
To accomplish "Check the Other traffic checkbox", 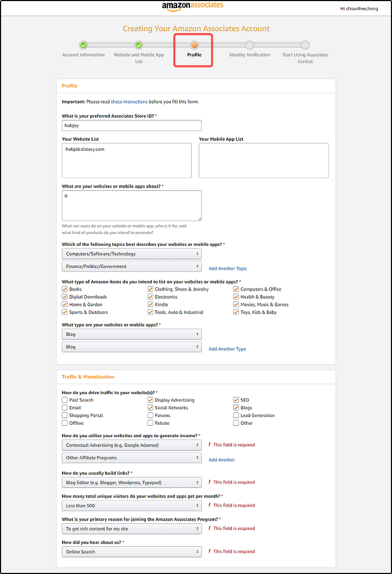I will point(236,423).
